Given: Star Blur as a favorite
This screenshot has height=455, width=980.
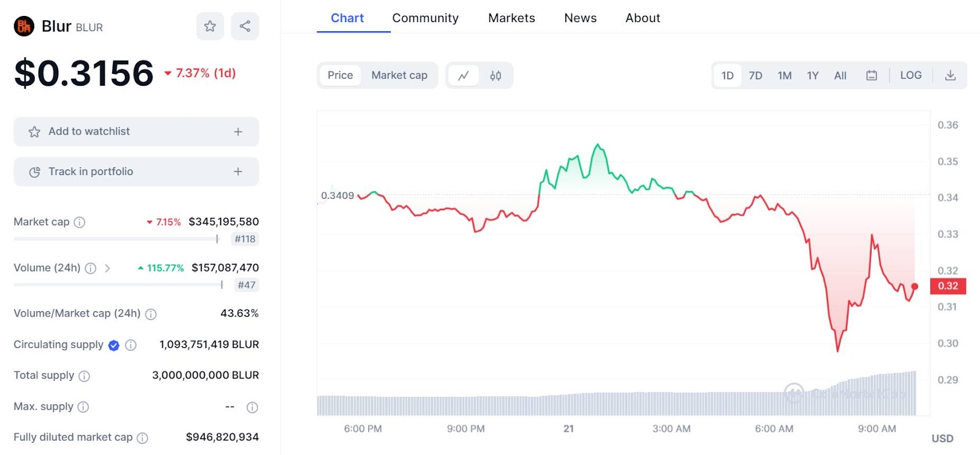Looking at the screenshot, I should pyautogui.click(x=210, y=26).
